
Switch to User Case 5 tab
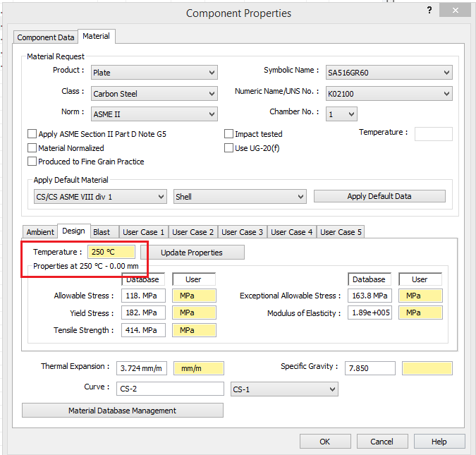(341, 232)
